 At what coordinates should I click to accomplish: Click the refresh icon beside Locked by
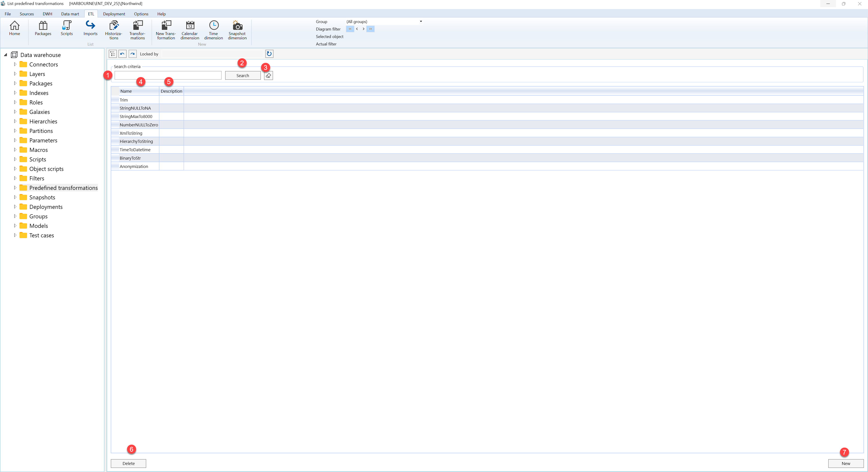point(269,54)
